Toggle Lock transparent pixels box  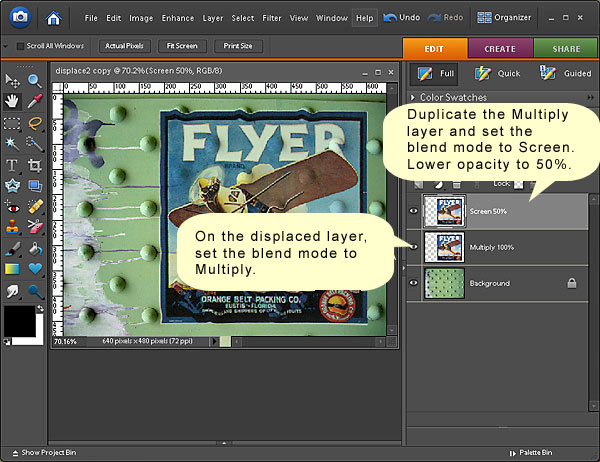[518, 184]
